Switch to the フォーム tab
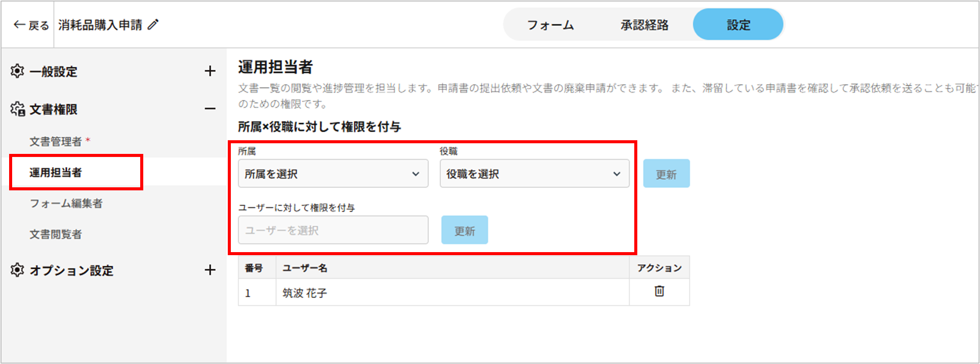 click(550, 25)
